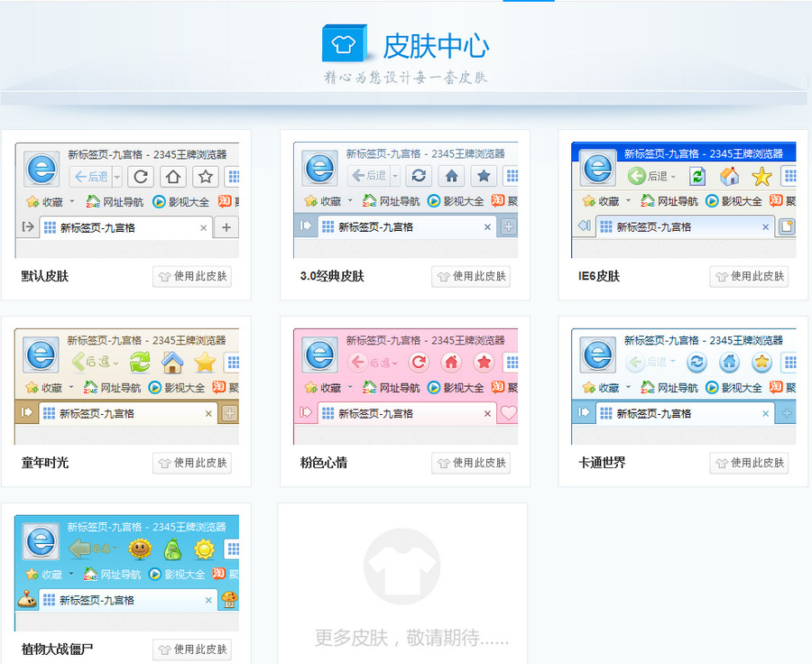Use the 卡通世界 skin
Viewport: 812px width, 664px height.
tap(749, 463)
